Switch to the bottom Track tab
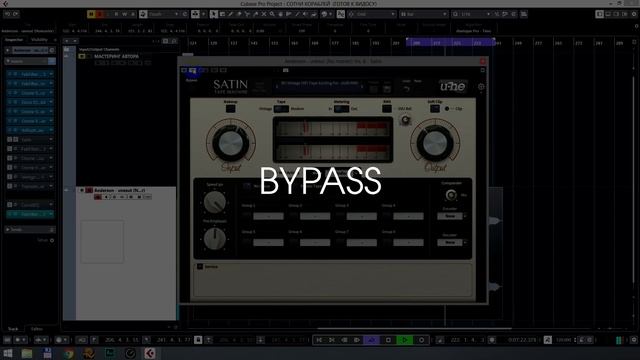 [13, 329]
